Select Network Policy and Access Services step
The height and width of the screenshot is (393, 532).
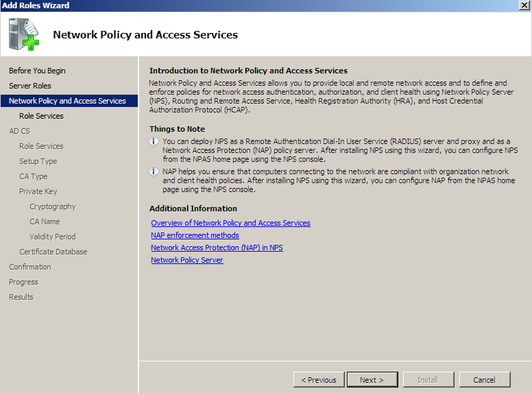[67, 101]
